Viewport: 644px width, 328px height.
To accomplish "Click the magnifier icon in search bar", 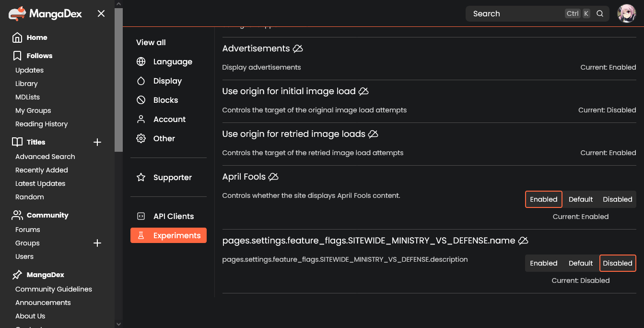I will pos(600,14).
